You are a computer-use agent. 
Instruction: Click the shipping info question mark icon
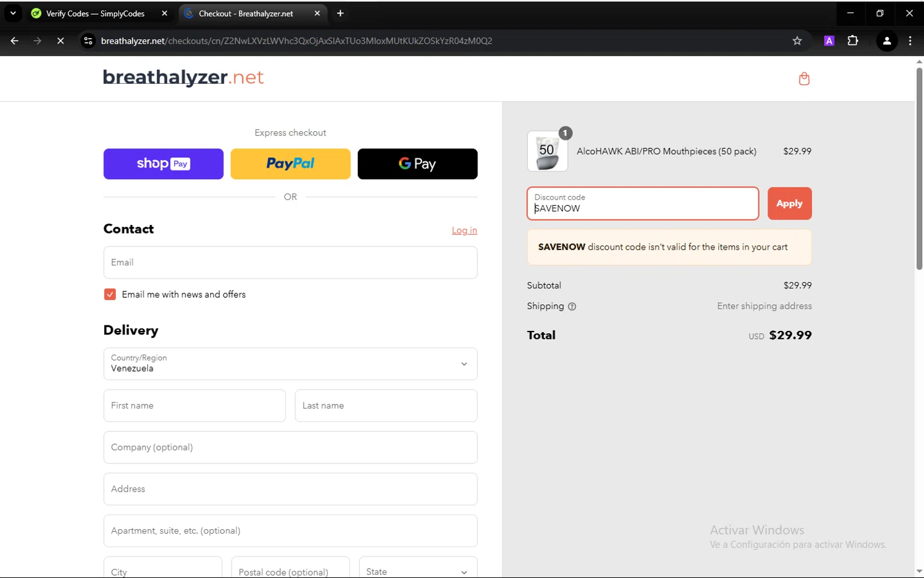(x=572, y=306)
